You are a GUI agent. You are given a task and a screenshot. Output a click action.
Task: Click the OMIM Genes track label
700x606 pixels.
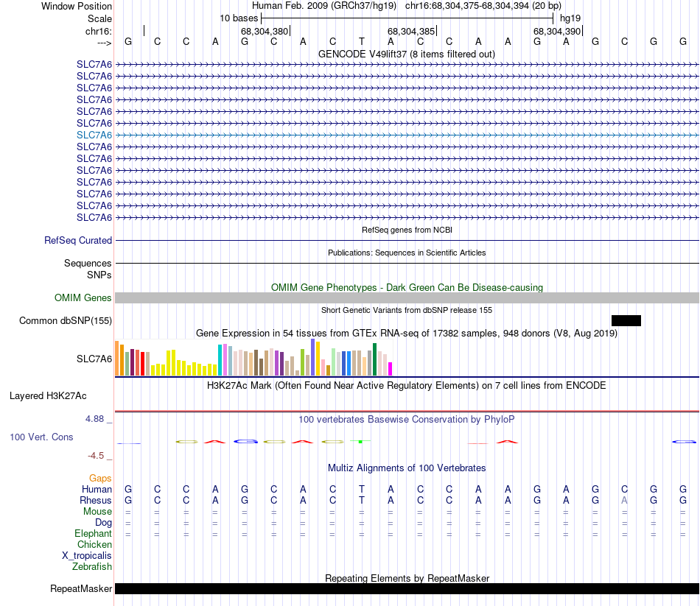pyautogui.click(x=83, y=297)
